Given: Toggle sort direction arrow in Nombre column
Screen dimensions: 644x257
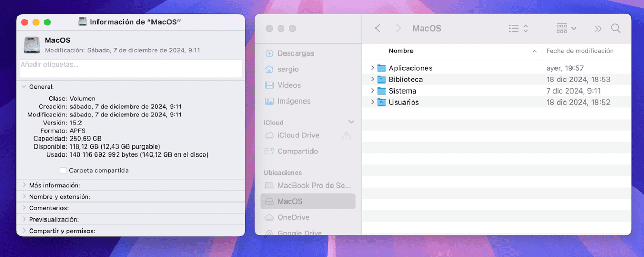Looking at the screenshot, I should [534, 51].
